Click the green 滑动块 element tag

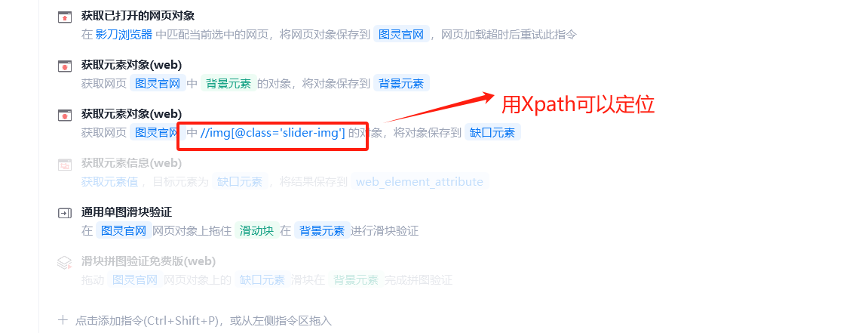(x=257, y=230)
